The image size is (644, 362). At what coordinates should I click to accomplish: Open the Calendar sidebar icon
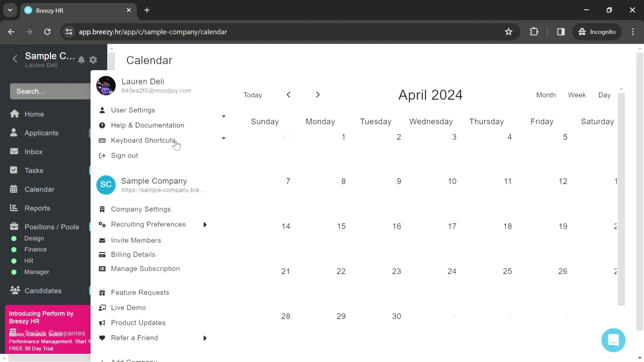(x=14, y=189)
